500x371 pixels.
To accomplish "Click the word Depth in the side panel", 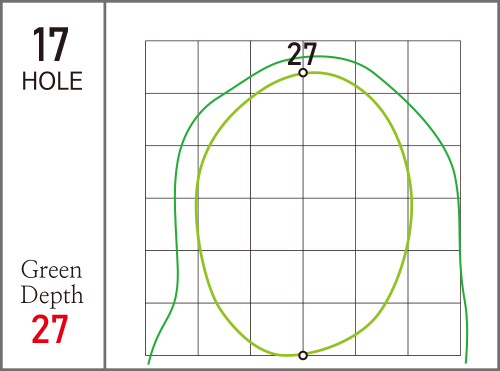I will point(52,295).
